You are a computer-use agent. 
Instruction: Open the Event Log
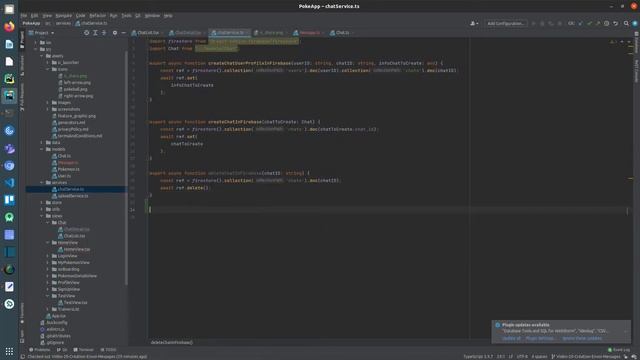[619, 350]
